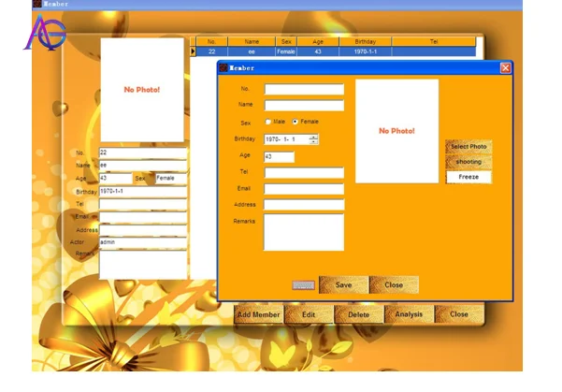Close the Member dialog with red X
The width and height of the screenshot is (562, 392).
(x=505, y=68)
